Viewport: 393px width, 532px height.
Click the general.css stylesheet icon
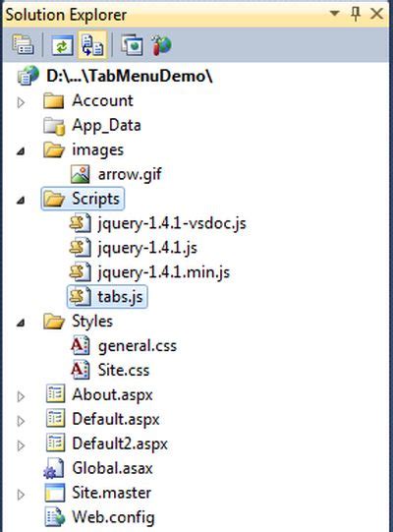click(x=81, y=345)
